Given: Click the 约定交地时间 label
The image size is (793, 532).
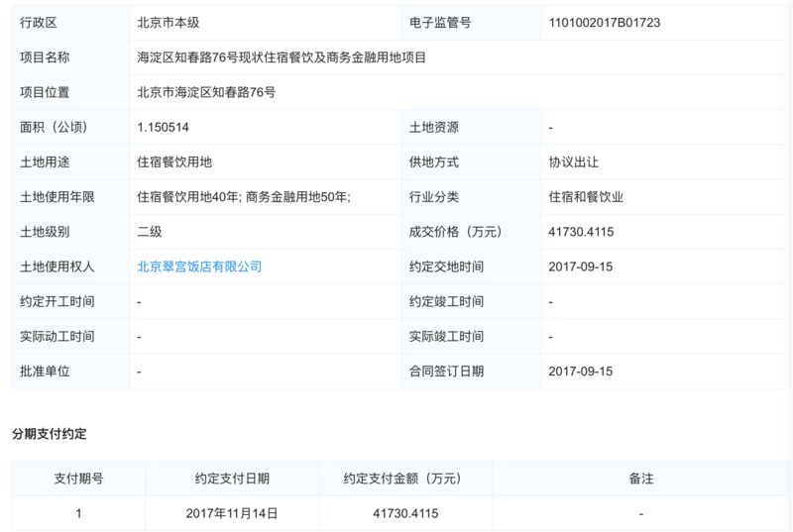Looking at the screenshot, I should [x=447, y=266].
